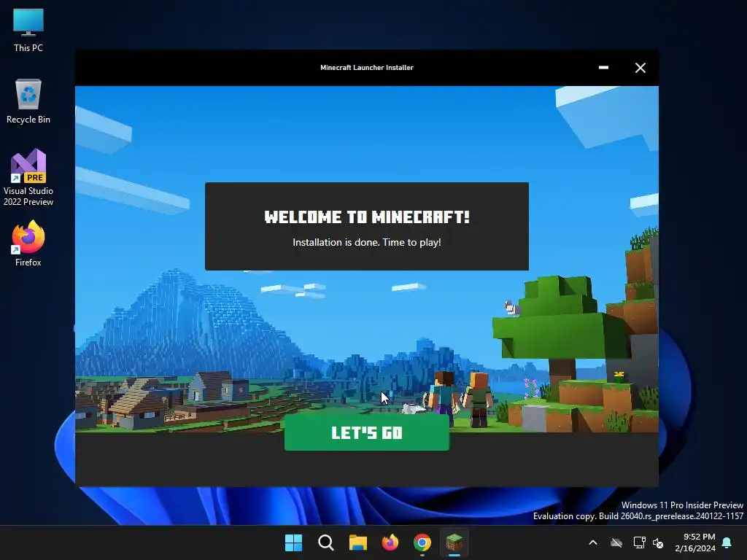Click the Minecraft installer taskbar icon
This screenshot has height=560, width=747.
pos(454,542)
